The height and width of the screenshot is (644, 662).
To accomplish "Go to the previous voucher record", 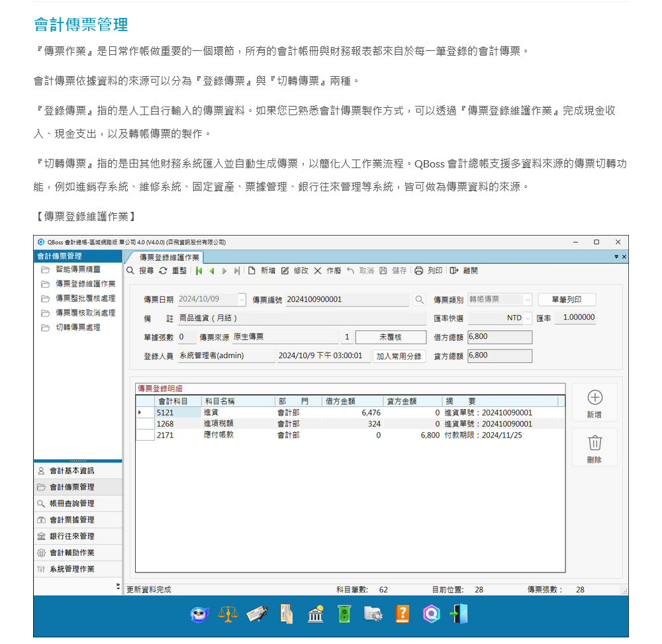I will point(212,271).
